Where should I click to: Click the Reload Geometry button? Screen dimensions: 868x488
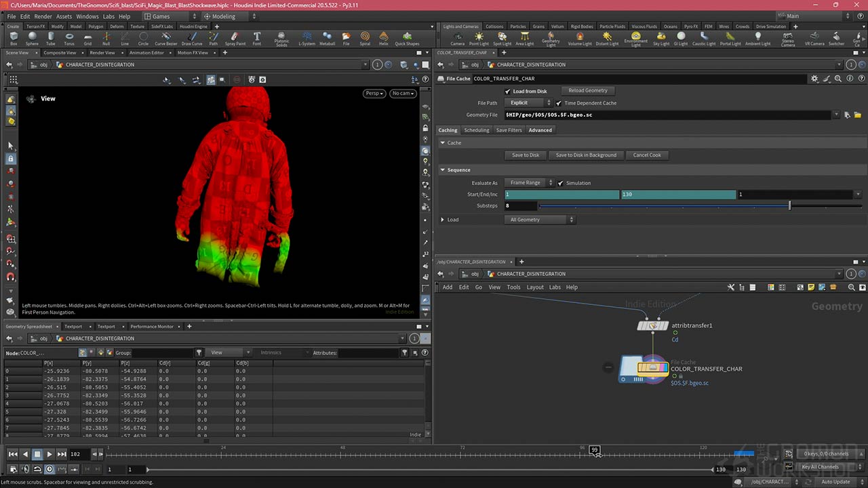point(587,91)
